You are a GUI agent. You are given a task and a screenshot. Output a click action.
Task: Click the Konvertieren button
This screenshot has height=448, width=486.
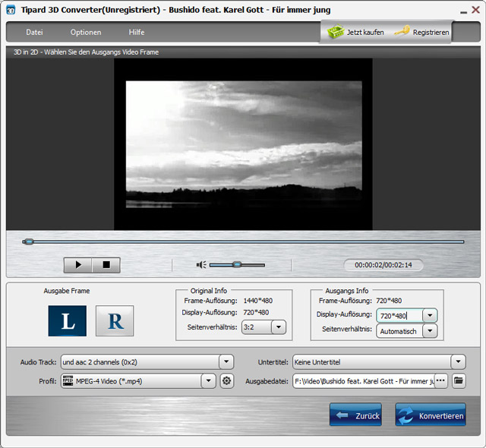[431, 415]
